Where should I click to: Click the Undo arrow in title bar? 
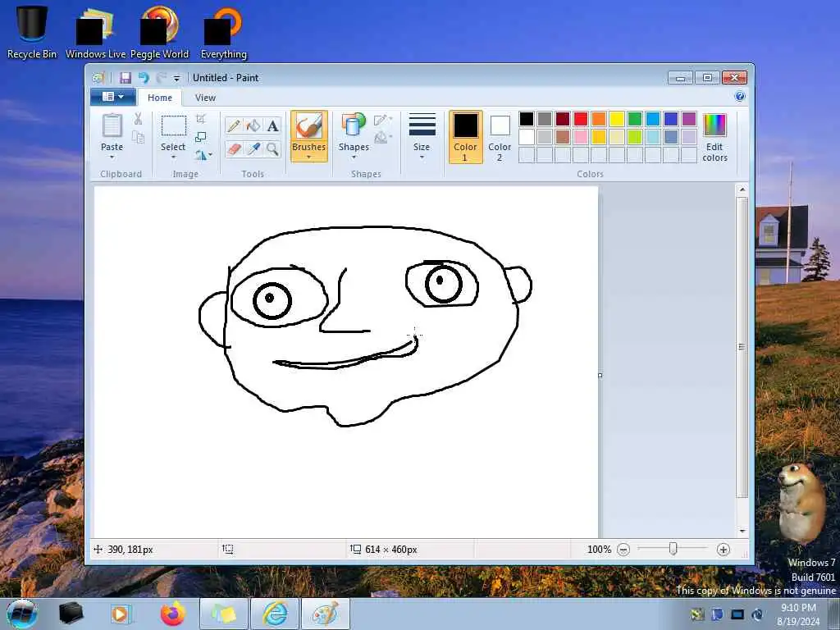143,78
